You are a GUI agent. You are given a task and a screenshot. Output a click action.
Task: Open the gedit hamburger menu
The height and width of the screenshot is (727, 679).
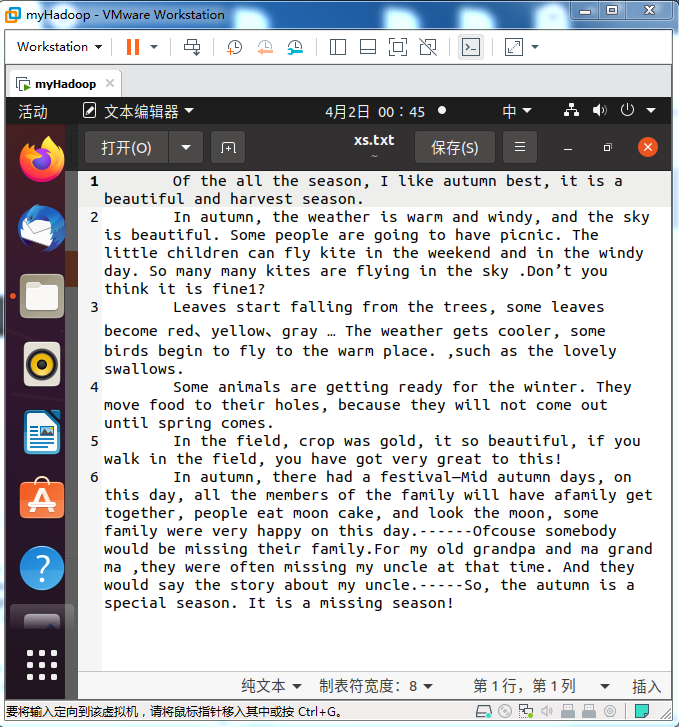point(520,147)
